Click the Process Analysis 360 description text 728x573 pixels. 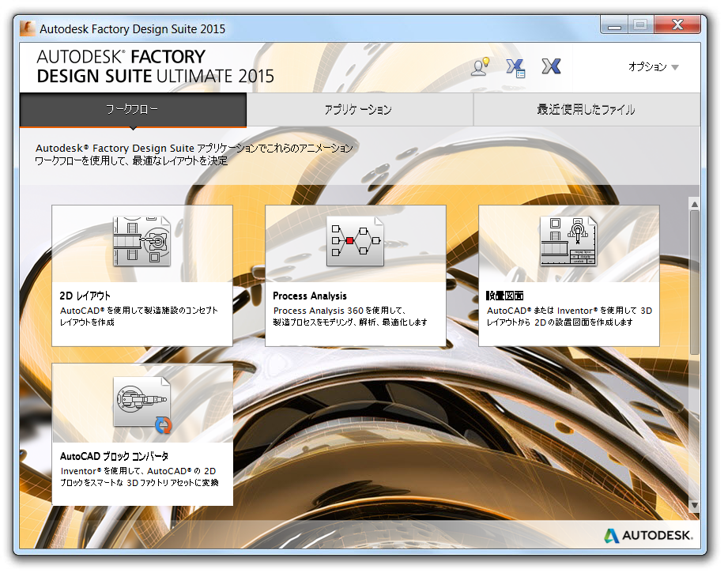(350, 316)
